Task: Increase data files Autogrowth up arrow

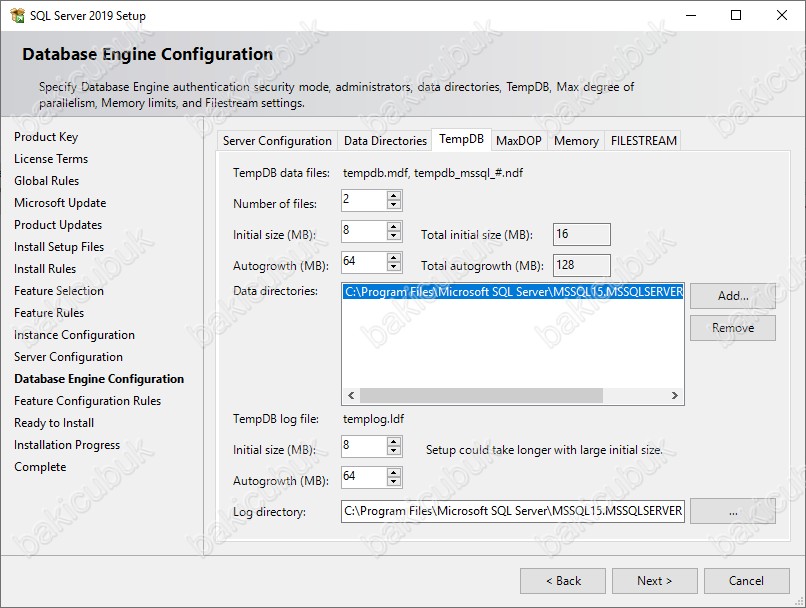Action: (394, 257)
